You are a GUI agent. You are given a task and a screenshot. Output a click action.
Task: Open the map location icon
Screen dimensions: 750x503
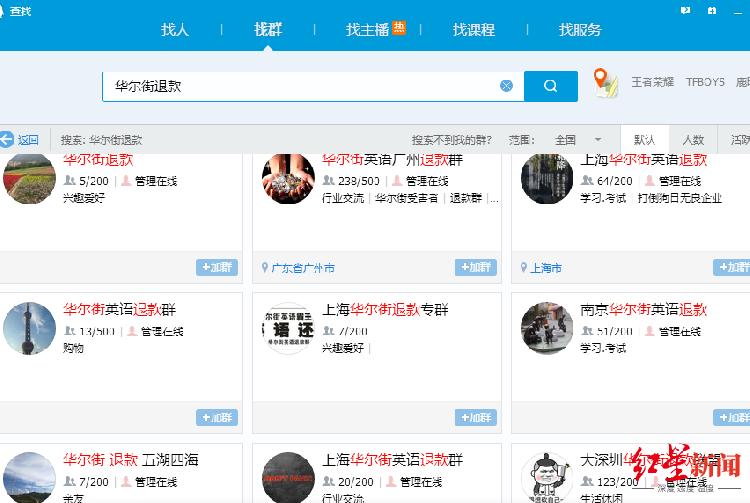coord(606,83)
